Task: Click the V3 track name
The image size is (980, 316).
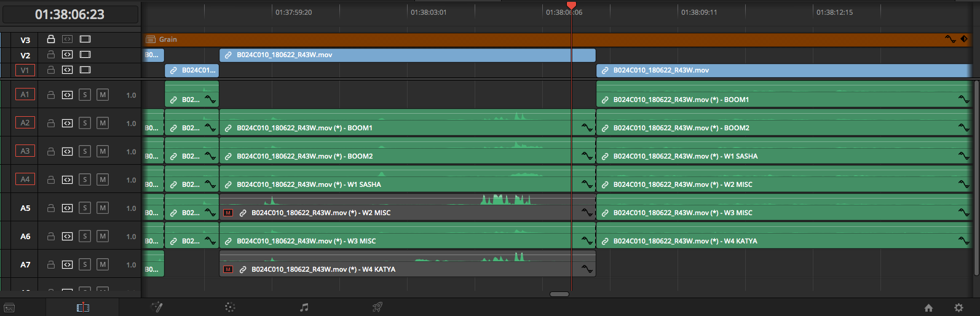Action: [x=25, y=40]
